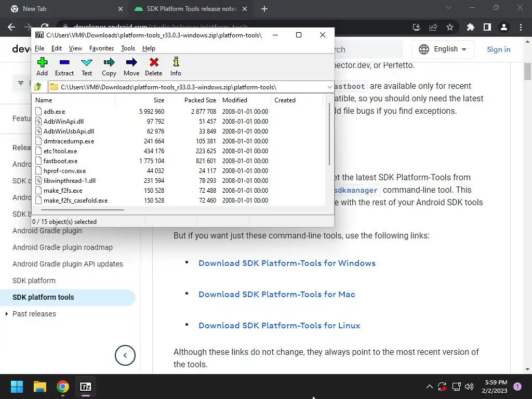
Task: Open the SDK platform sidebar link
Action: [34, 281]
